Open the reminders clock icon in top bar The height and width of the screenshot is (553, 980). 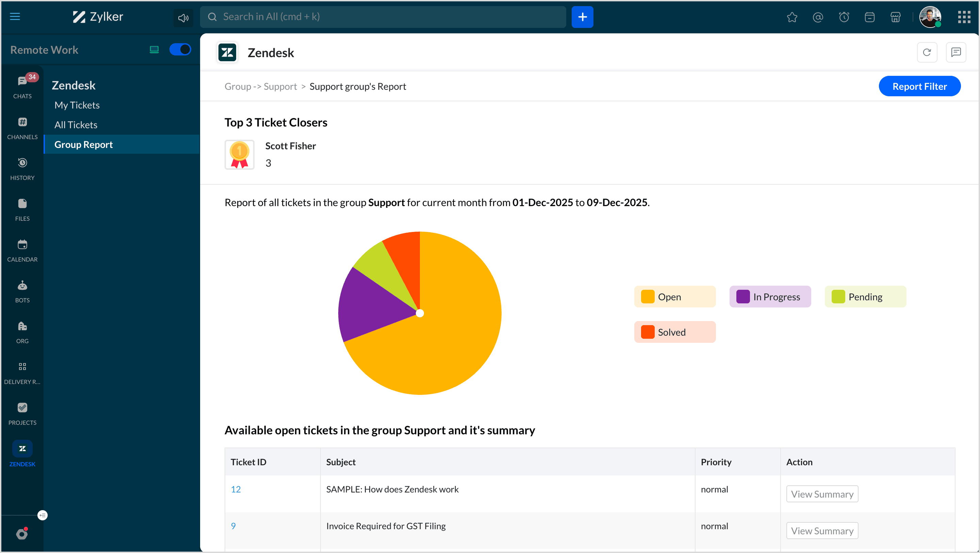(844, 17)
